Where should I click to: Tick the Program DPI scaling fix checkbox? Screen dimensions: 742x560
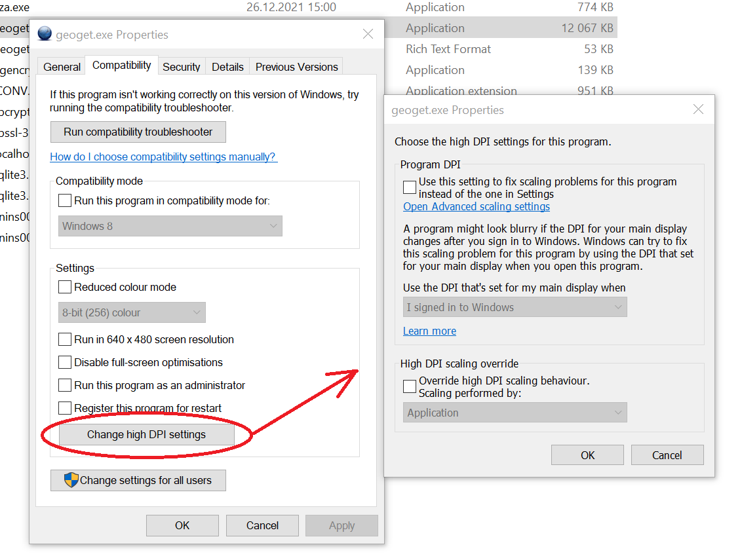410,187
